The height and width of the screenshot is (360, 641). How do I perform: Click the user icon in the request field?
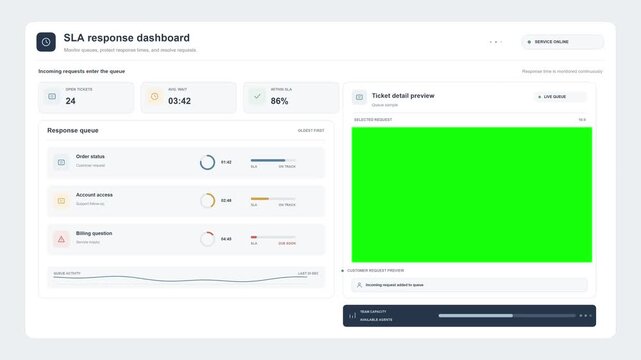coord(359,285)
